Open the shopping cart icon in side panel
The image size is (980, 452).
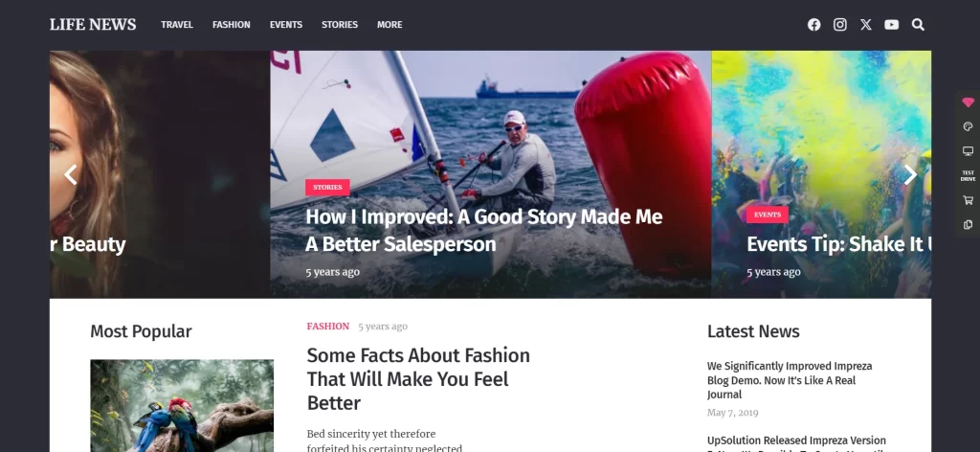pos(968,200)
